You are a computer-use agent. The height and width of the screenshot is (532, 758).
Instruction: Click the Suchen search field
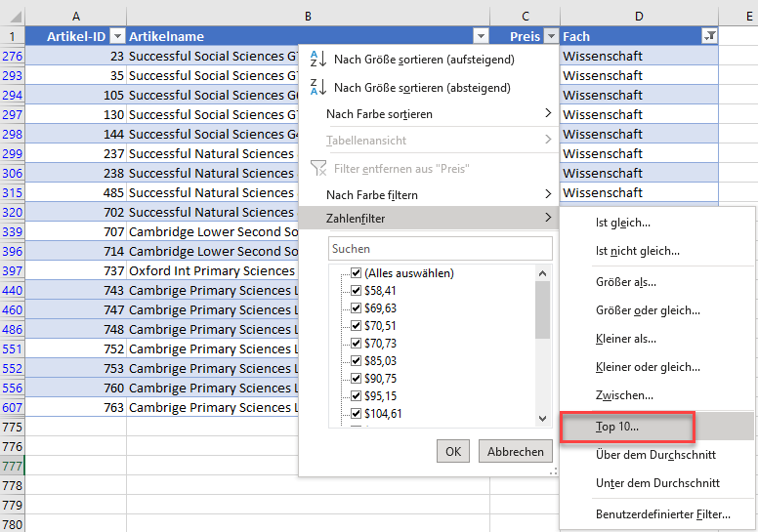tap(440, 249)
